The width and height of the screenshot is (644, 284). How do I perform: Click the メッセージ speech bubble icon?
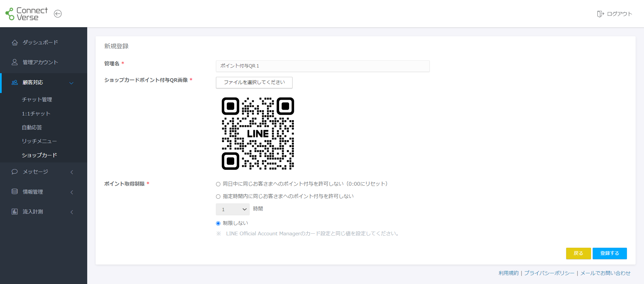[15, 172]
